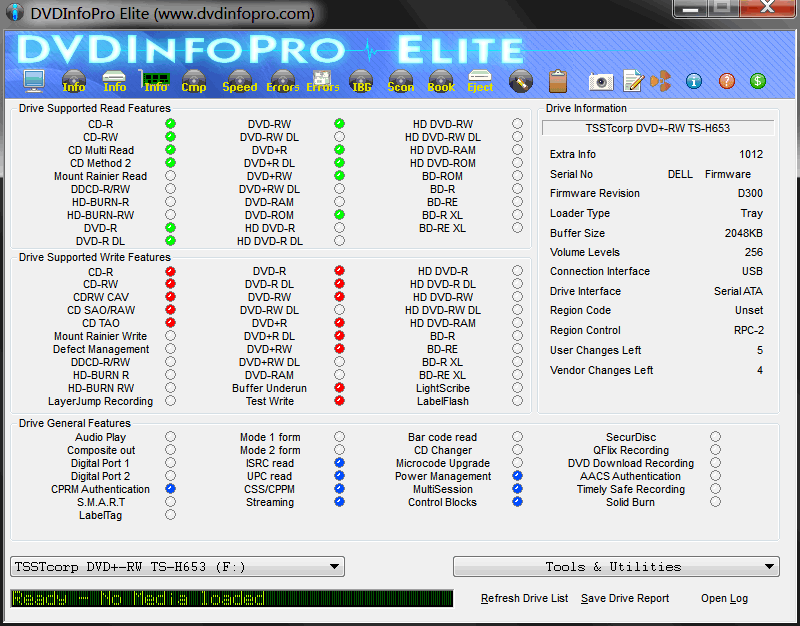Launch the Cmp disc compare tool
Screen dimensions: 800x626
point(194,82)
